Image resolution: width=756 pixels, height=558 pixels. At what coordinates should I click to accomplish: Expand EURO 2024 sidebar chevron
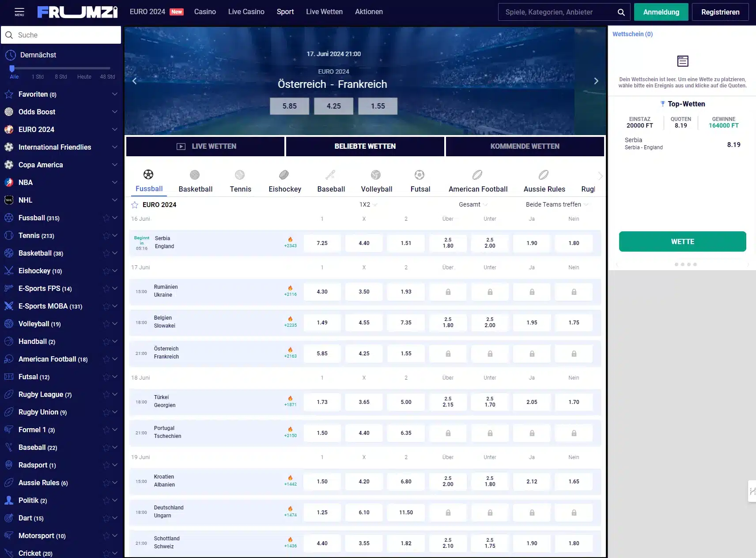click(115, 129)
